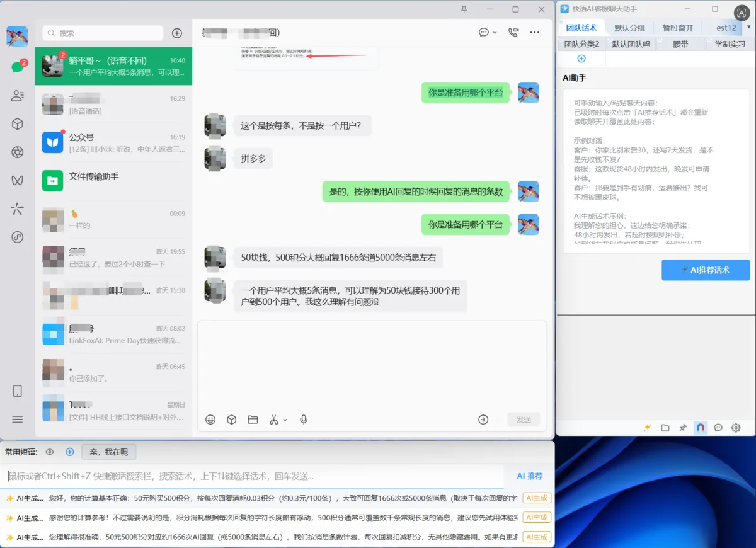Switch to the 默认分组 tab
The height and width of the screenshot is (548, 756).
(x=630, y=28)
